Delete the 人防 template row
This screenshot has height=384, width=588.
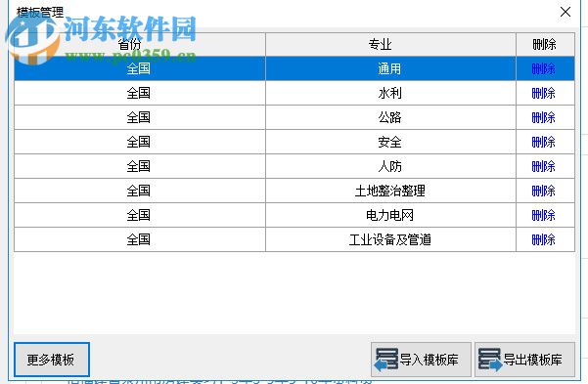[543, 166]
